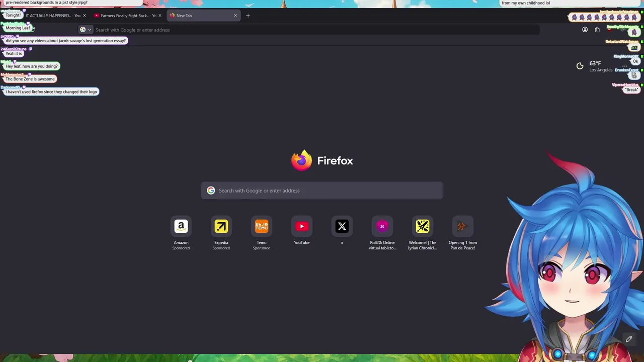Open the Pan de Peace shortcut tile
This screenshot has width=644, height=362.
click(463, 226)
